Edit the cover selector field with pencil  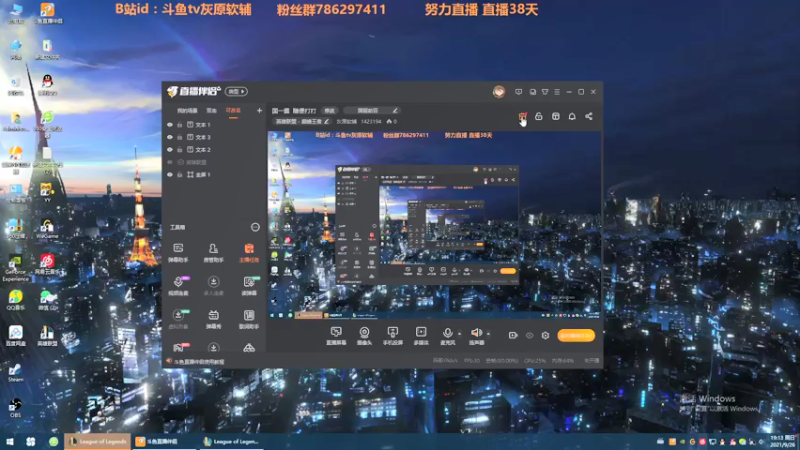[x=372, y=110]
